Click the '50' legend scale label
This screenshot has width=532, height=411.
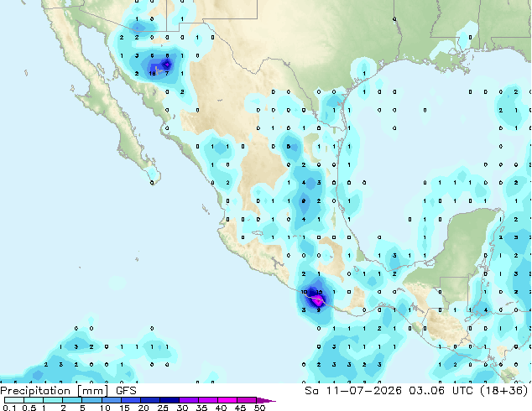click(x=259, y=408)
